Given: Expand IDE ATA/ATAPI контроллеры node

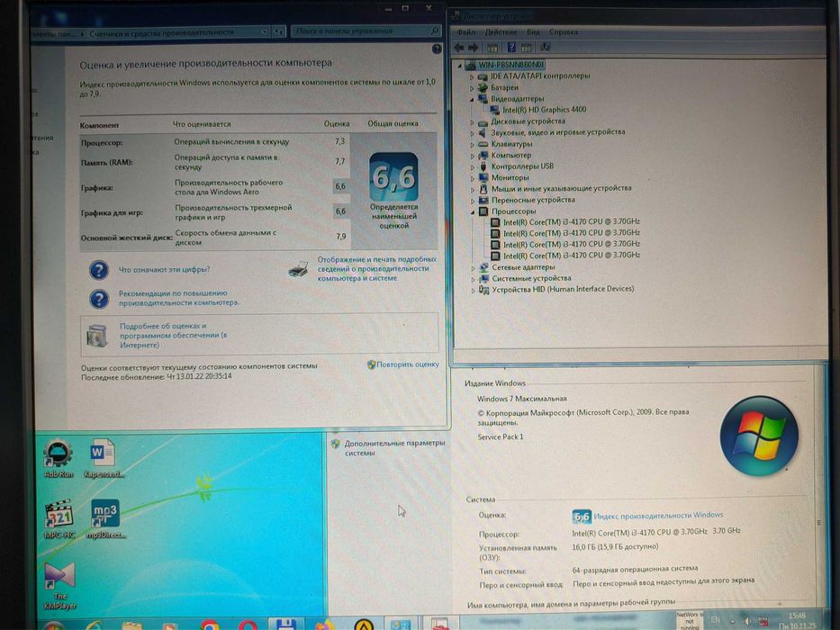Looking at the screenshot, I should click(472, 76).
